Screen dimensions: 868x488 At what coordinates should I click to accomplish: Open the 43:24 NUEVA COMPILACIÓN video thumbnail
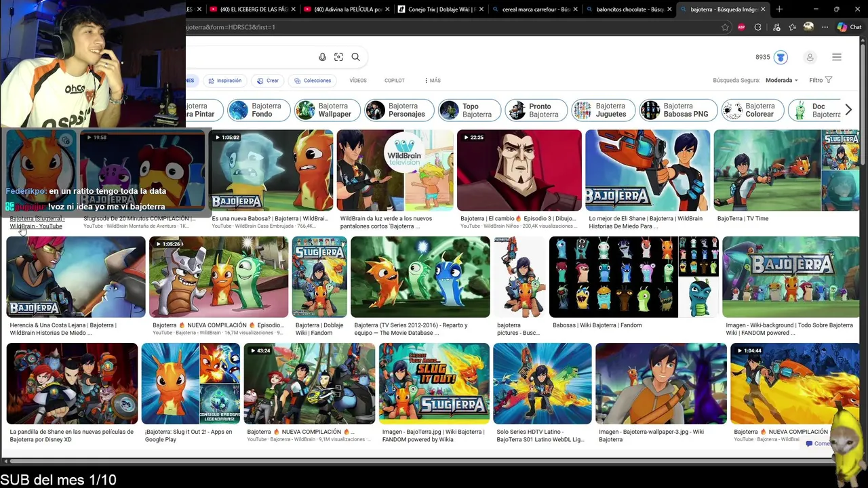click(x=309, y=384)
